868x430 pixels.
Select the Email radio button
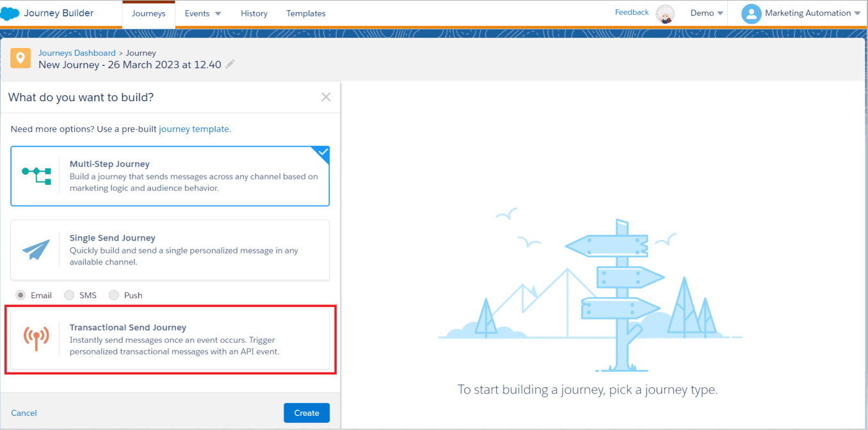pyautogui.click(x=21, y=295)
